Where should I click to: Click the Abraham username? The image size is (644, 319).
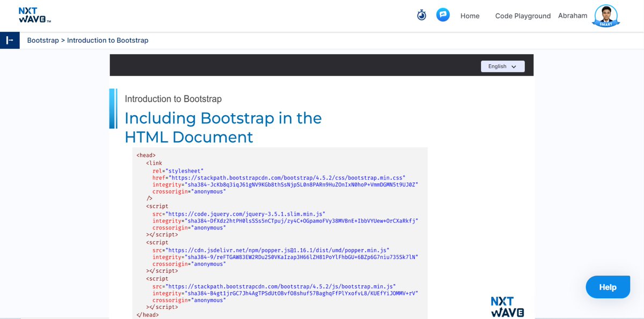(573, 16)
